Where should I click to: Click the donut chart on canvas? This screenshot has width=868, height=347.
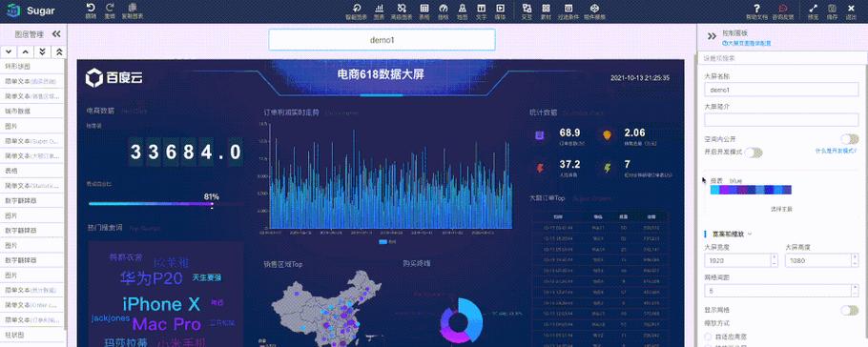point(462,321)
